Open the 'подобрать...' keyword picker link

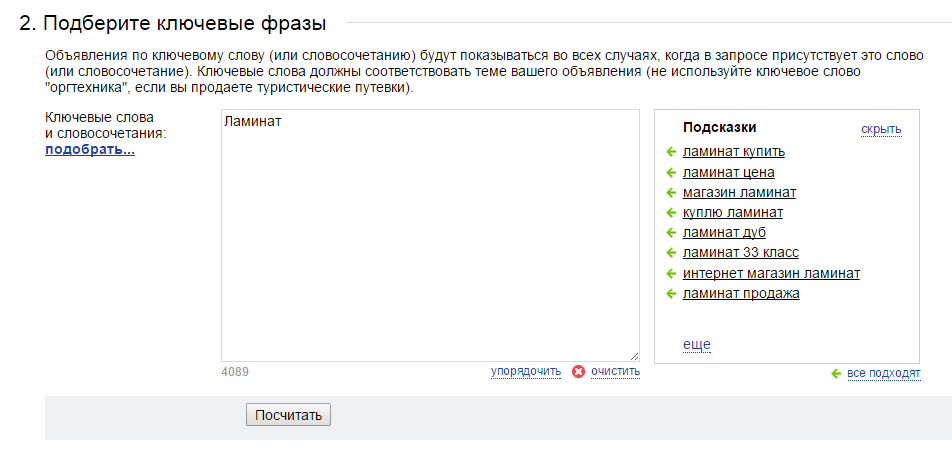[90, 150]
